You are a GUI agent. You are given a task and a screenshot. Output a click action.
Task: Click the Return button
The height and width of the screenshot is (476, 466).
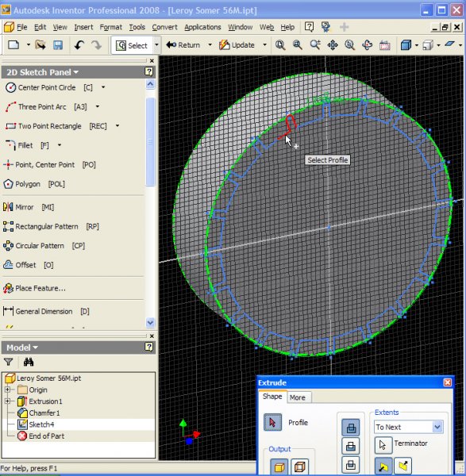[x=183, y=45]
